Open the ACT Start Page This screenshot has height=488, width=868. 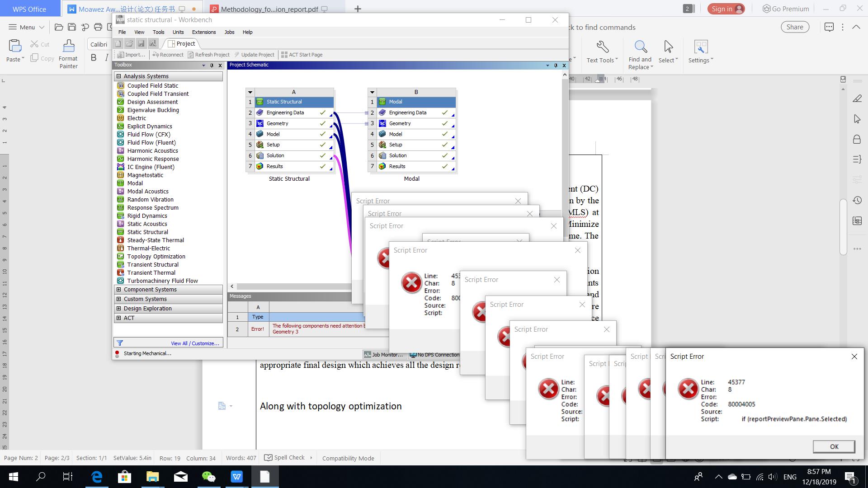[302, 55]
